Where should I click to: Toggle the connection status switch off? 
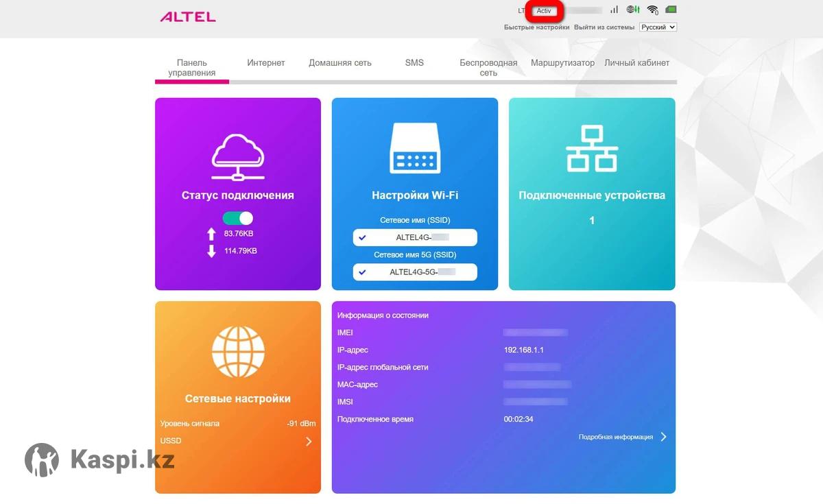coord(237,218)
